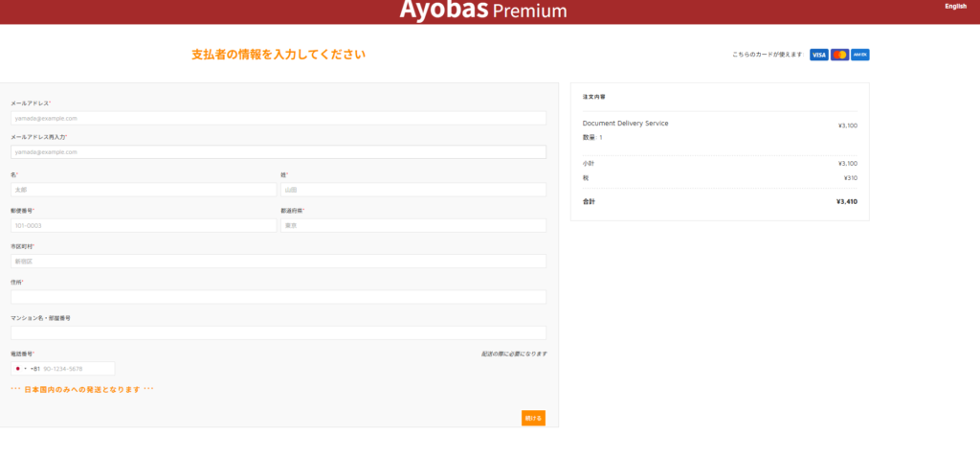Click the 合計 total amount ¥3,410

pyautogui.click(x=846, y=202)
